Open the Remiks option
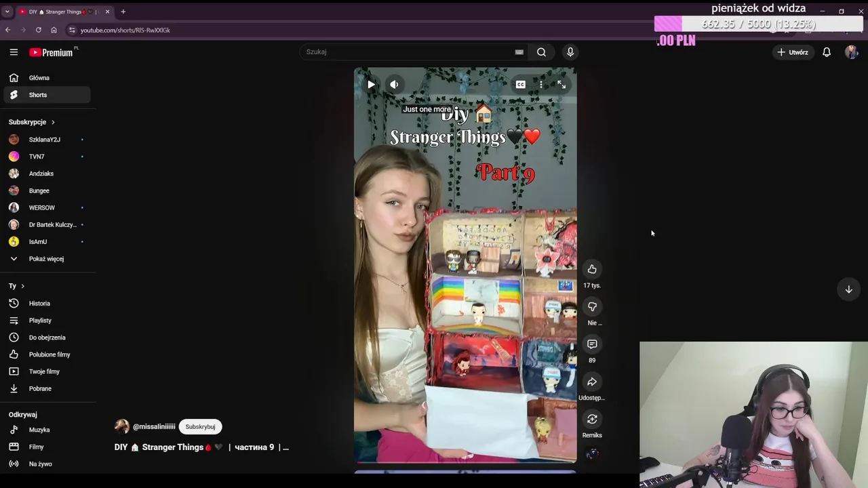 click(592, 419)
